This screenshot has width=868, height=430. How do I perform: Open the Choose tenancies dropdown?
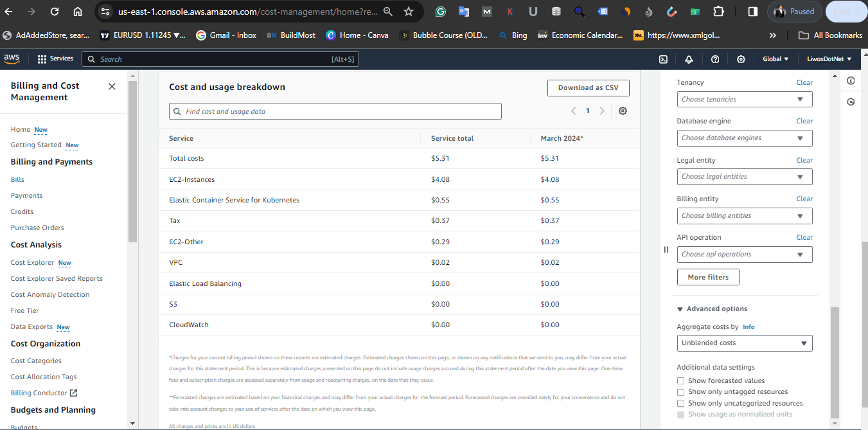744,100
